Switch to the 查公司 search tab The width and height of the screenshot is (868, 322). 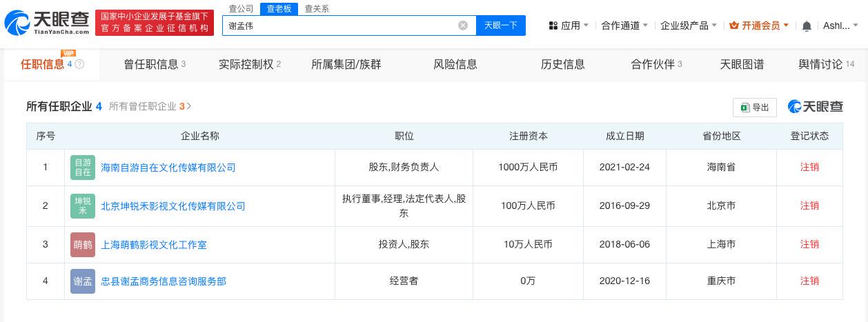[241, 9]
